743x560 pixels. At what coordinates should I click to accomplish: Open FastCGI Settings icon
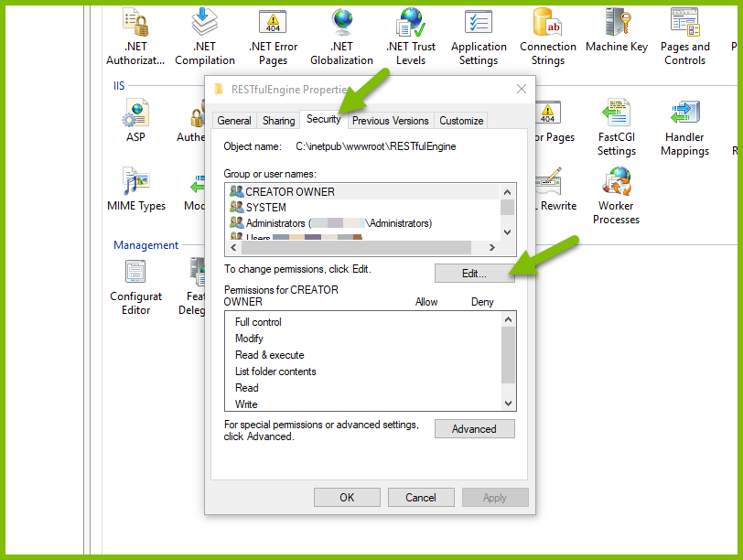616,128
